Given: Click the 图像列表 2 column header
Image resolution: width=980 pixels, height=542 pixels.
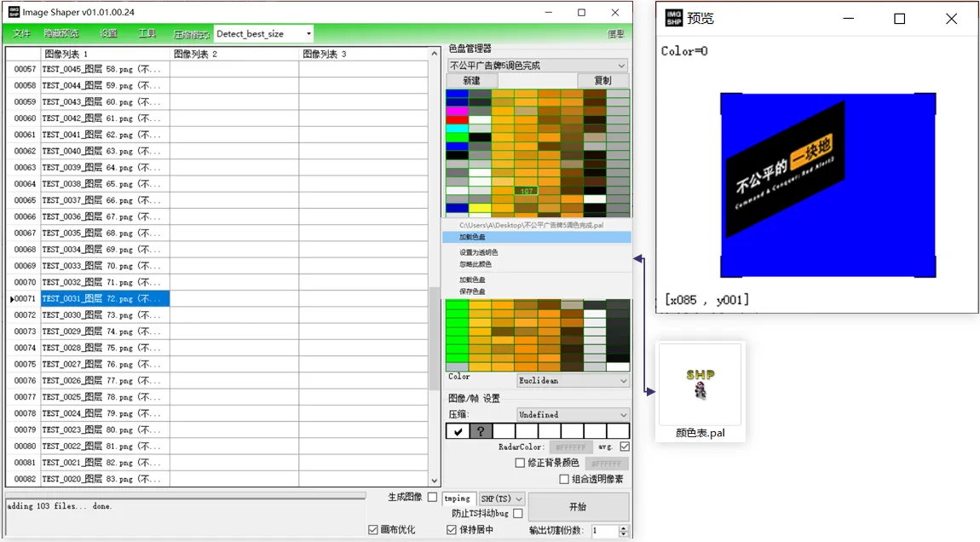Looking at the screenshot, I should pos(234,54).
